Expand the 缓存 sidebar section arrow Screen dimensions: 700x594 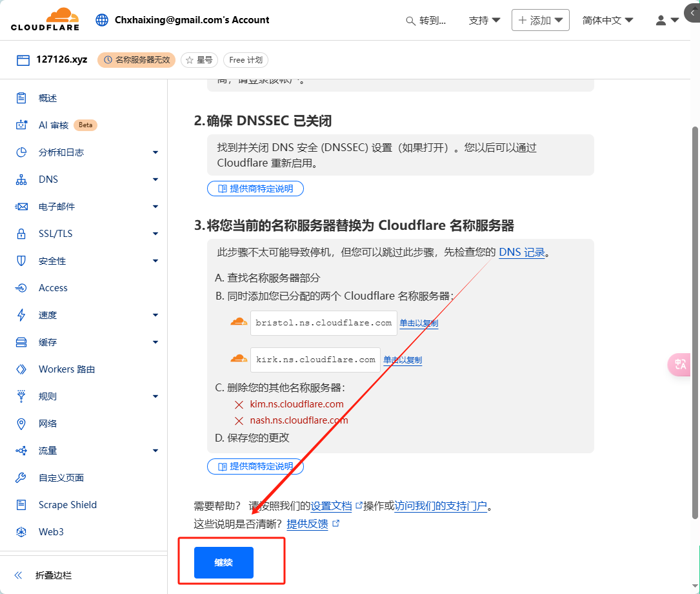coord(155,342)
